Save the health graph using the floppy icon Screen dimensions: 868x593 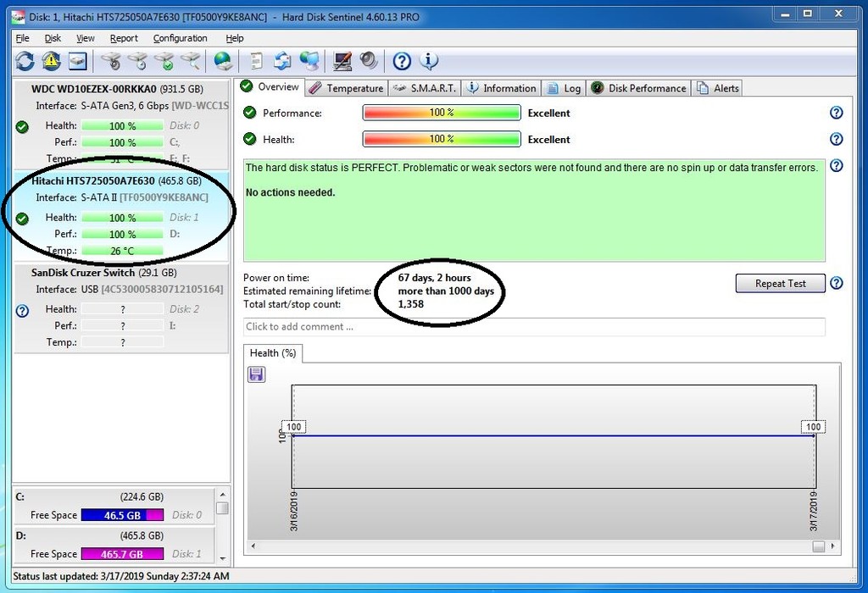click(256, 374)
